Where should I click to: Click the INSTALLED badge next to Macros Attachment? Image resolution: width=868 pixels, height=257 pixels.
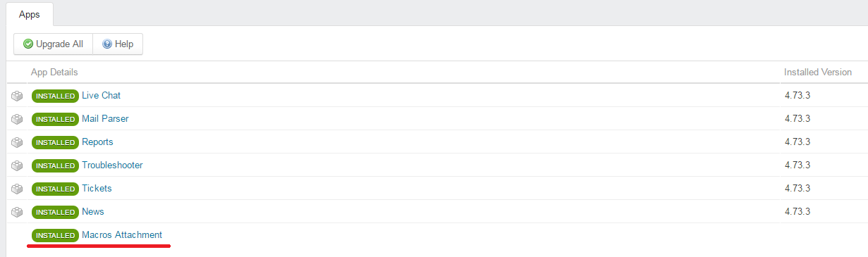55,235
